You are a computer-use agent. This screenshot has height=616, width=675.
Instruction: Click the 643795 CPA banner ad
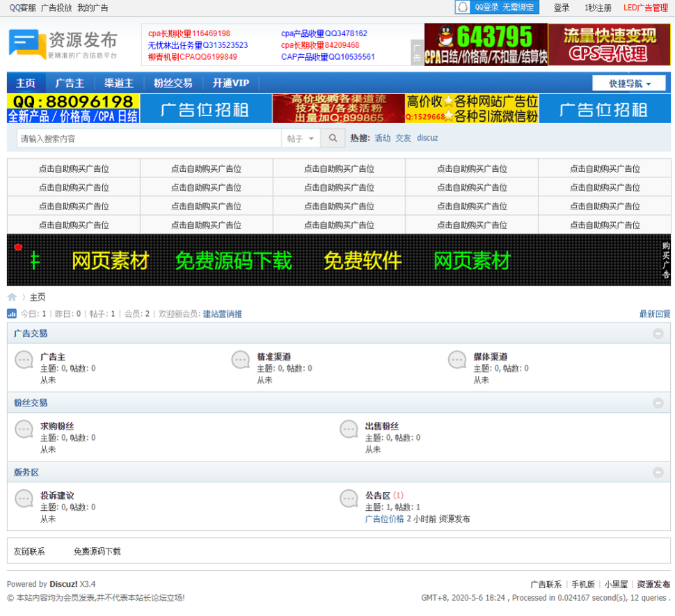click(x=486, y=45)
